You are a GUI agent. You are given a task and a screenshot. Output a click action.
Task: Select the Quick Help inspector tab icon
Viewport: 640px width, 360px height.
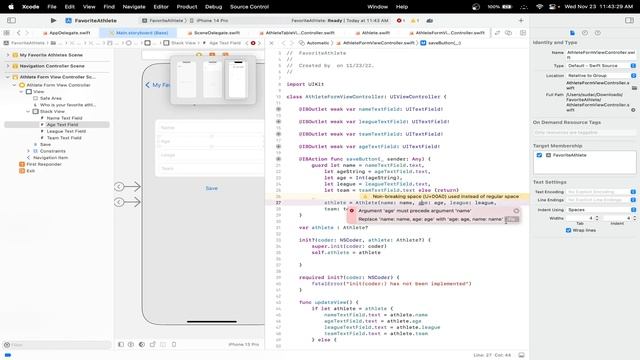click(598, 33)
